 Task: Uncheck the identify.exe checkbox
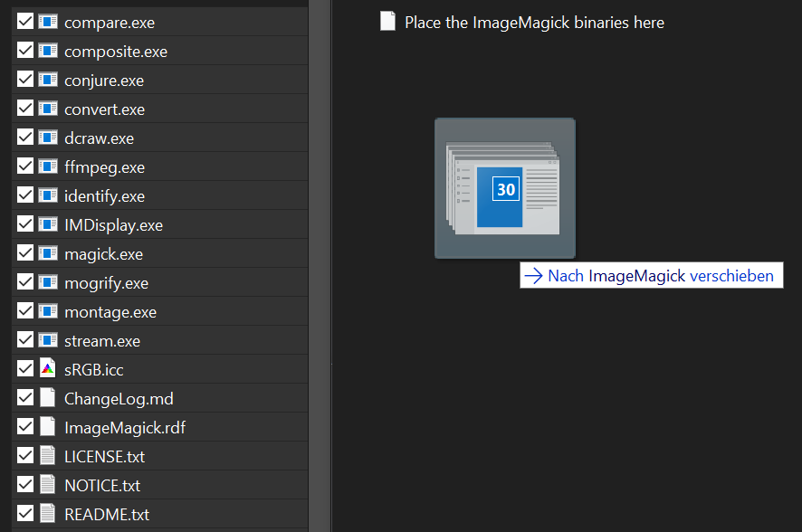pyautogui.click(x=25, y=195)
